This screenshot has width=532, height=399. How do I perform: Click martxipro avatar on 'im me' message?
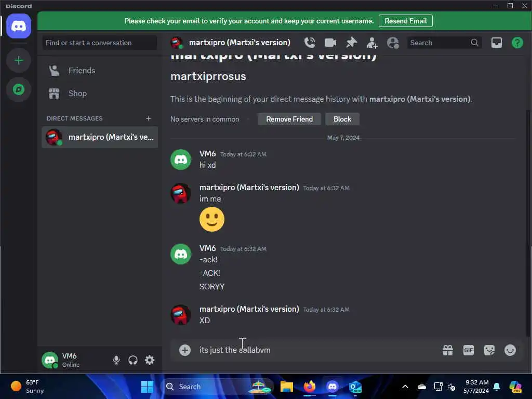coord(180,193)
